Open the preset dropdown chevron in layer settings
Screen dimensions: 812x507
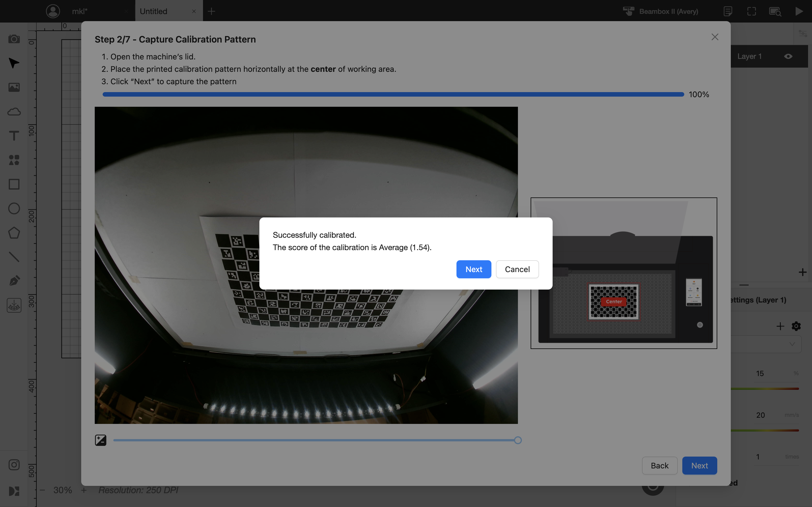click(x=792, y=344)
